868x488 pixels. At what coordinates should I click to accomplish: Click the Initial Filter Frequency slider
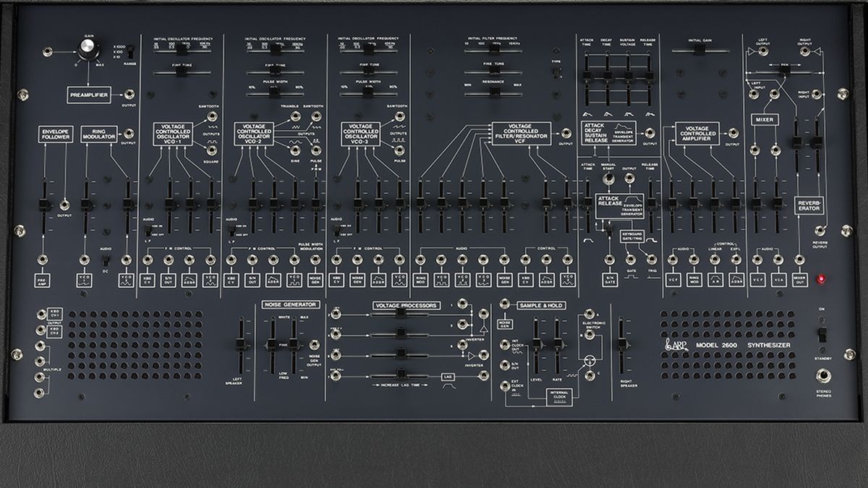click(x=493, y=51)
